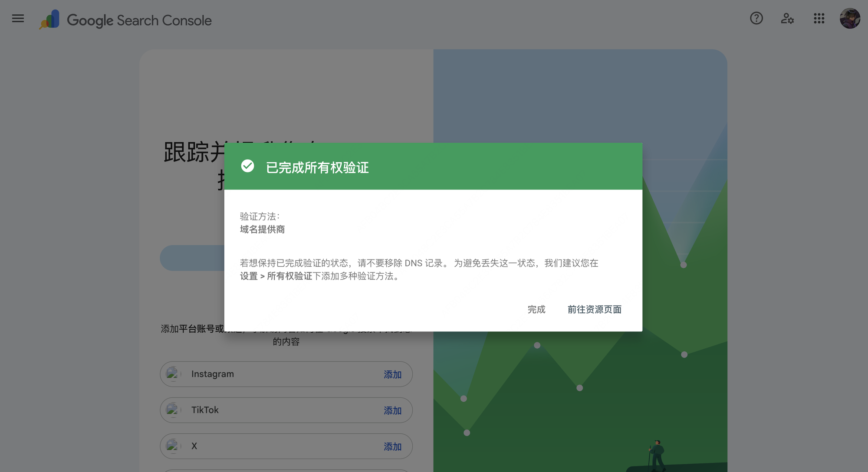Open the hamburger main menu
The width and height of the screenshot is (868, 472).
18,19
